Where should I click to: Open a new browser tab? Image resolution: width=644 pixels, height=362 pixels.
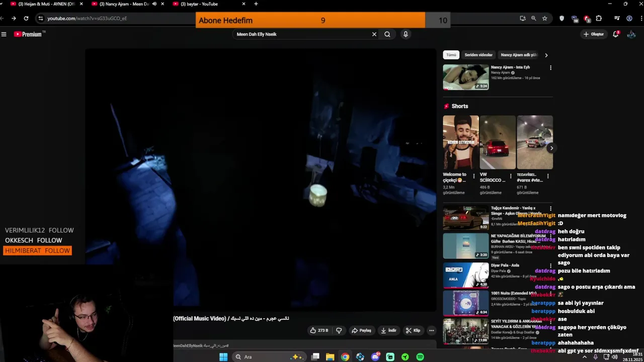click(x=256, y=4)
